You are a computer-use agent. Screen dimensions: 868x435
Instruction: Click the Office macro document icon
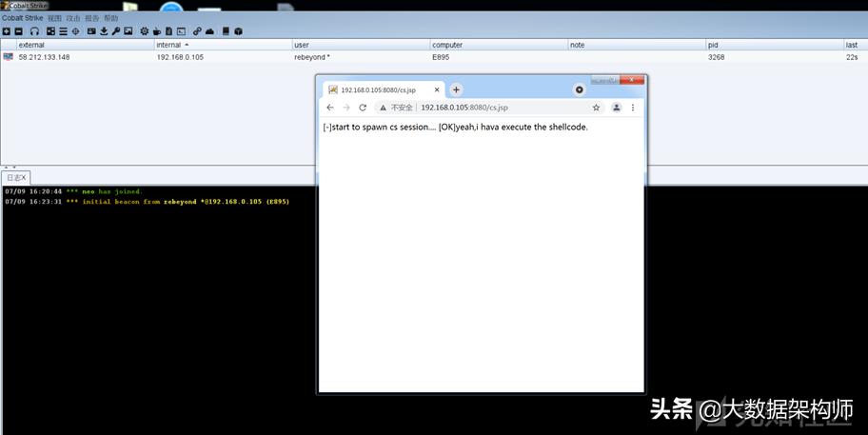point(168,31)
